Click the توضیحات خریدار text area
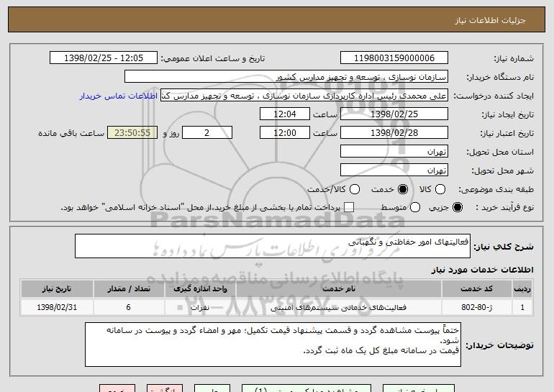554x392 pixels. point(273,345)
